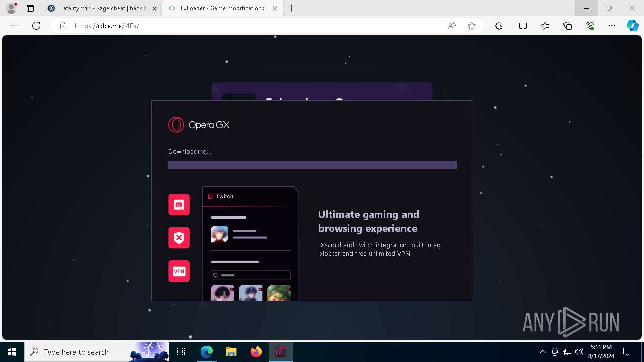This screenshot has width=644, height=362.
Task: Open the Collections panel
Action: (x=568, y=26)
